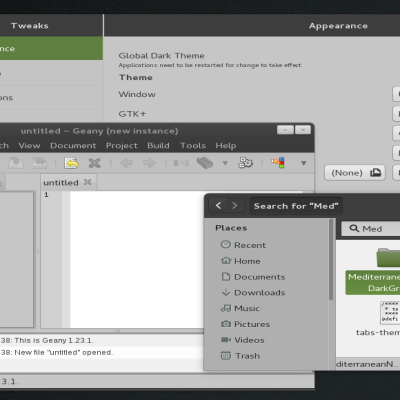Click the Window theme label in Tweaks

[x=137, y=94]
